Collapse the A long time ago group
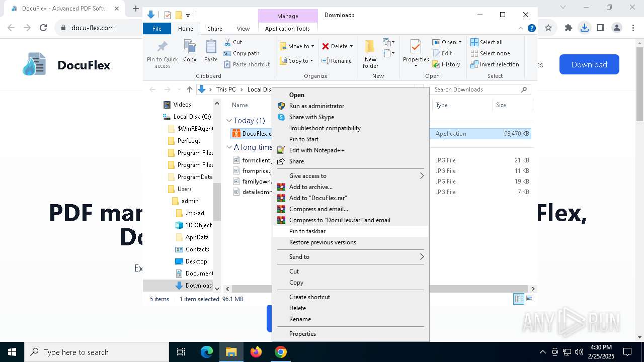The height and width of the screenshot is (362, 644). (x=229, y=147)
